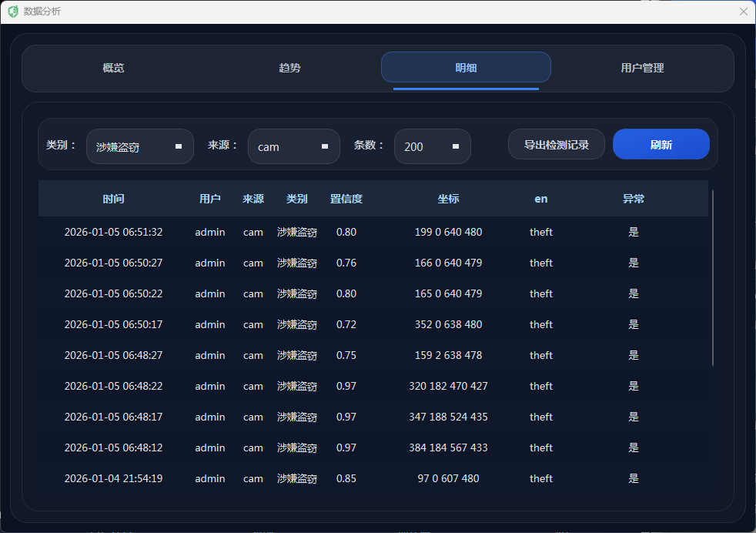
Task: Switch to the 趋势 tab
Action: tap(289, 68)
